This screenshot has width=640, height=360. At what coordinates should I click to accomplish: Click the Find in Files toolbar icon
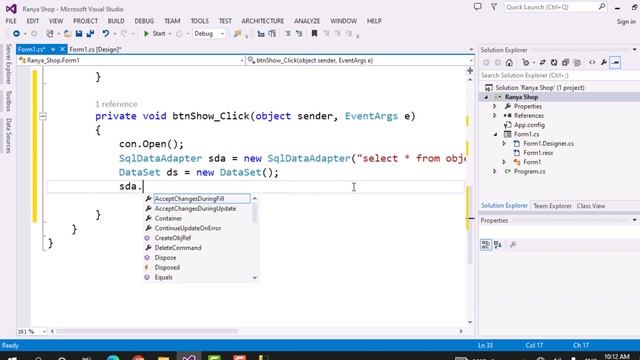tap(237, 34)
